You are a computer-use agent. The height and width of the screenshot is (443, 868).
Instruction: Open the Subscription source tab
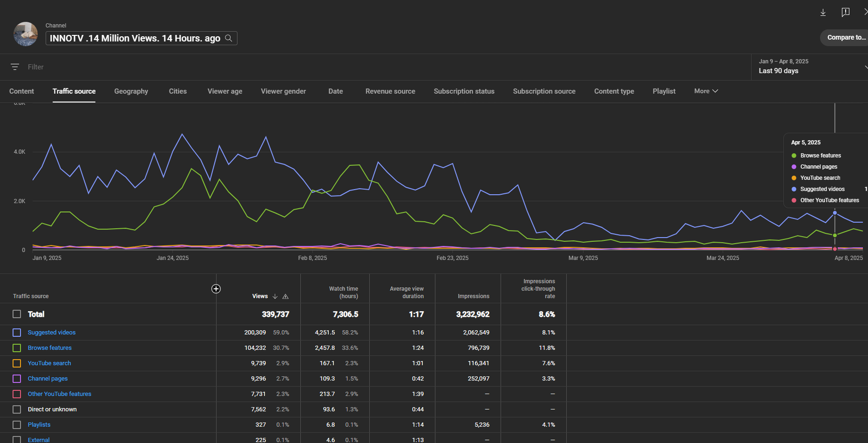tap(544, 91)
